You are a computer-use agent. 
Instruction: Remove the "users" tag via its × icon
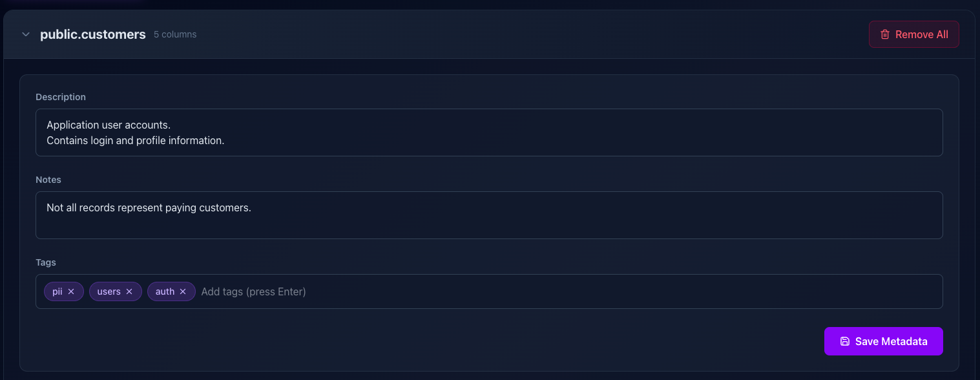[129, 291]
